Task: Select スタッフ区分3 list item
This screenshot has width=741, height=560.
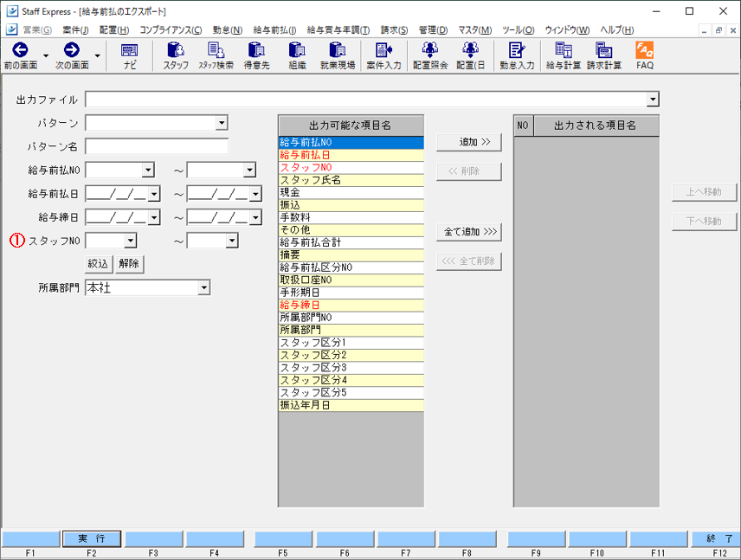Action: [x=351, y=368]
